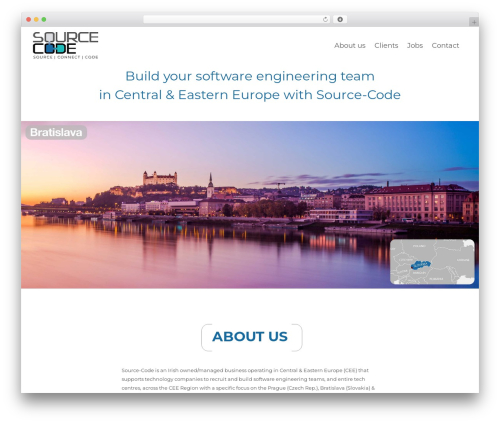
Task: Go to the Clients menu item
Action: point(386,45)
